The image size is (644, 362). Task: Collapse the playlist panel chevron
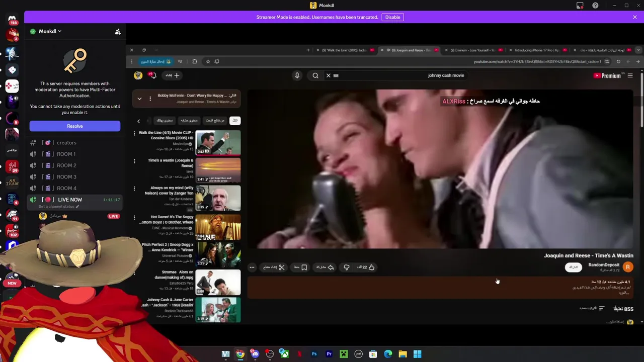(x=139, y=99)
